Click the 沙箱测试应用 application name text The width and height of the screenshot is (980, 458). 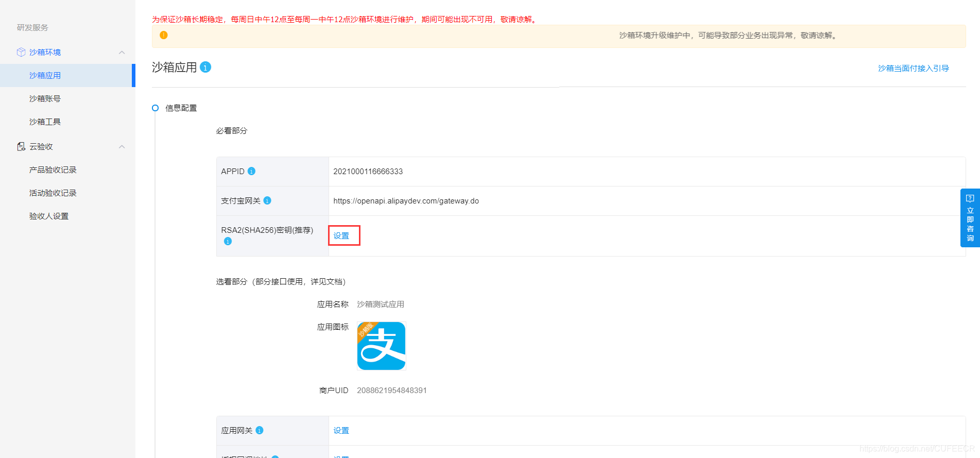pos(381,304)
